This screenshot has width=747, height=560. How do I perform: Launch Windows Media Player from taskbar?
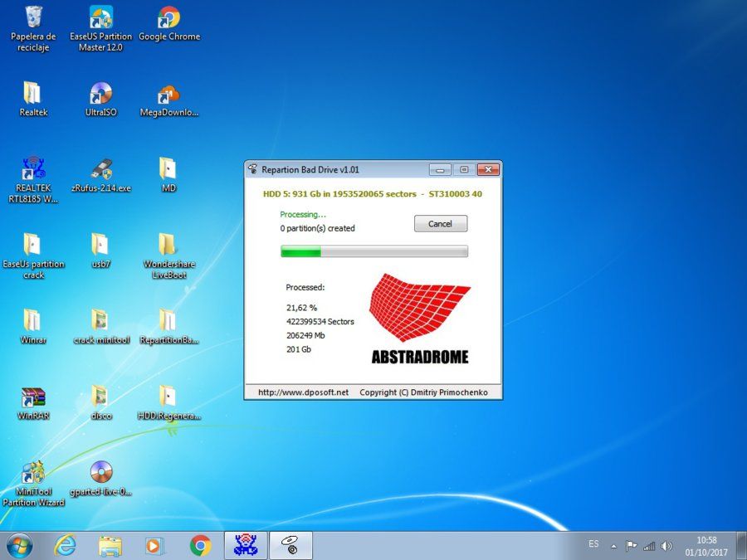[x=154, y=546]
